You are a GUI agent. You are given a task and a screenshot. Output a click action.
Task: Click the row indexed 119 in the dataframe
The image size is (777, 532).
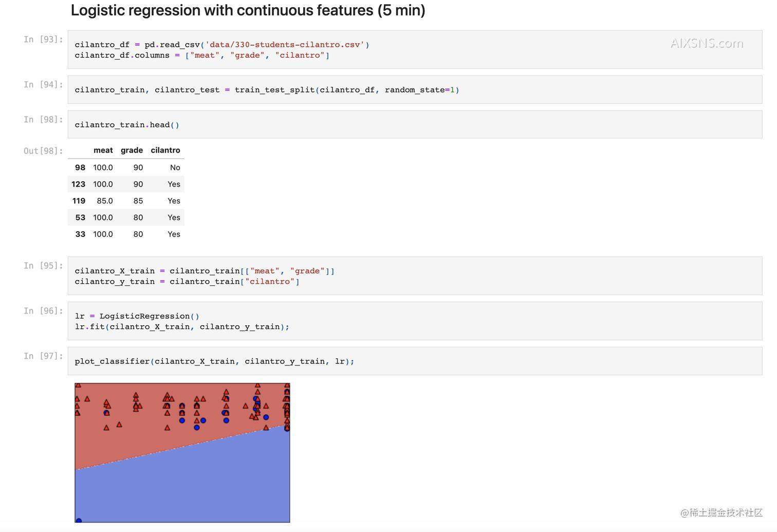126,201
